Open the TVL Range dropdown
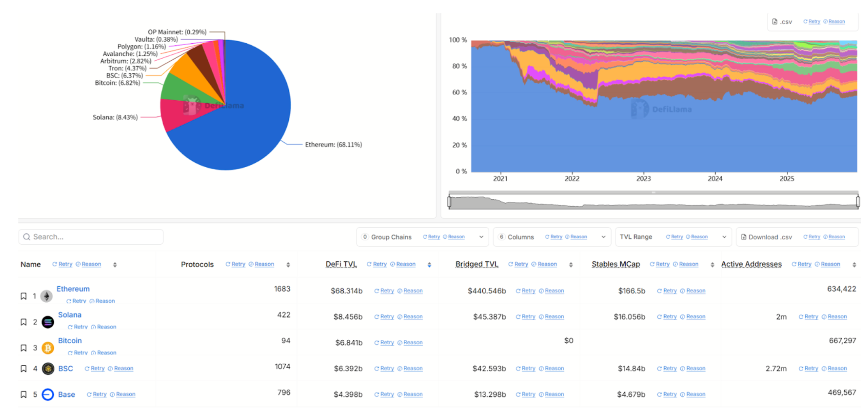Image resolution: width=868 pixels, height=409 pixels. pyautogui.click(x=724, y=237)
